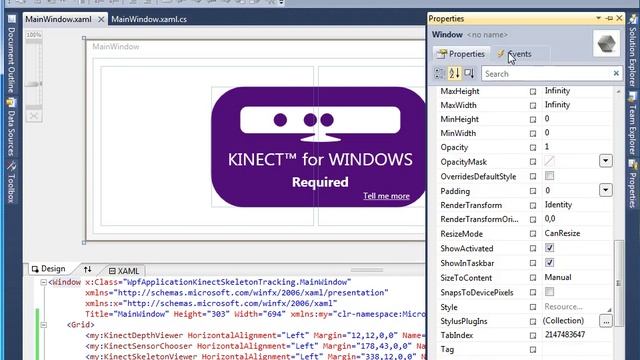Click Opacity property marker square
Viewport: 640px width, 360px height.
pos(533,148)
